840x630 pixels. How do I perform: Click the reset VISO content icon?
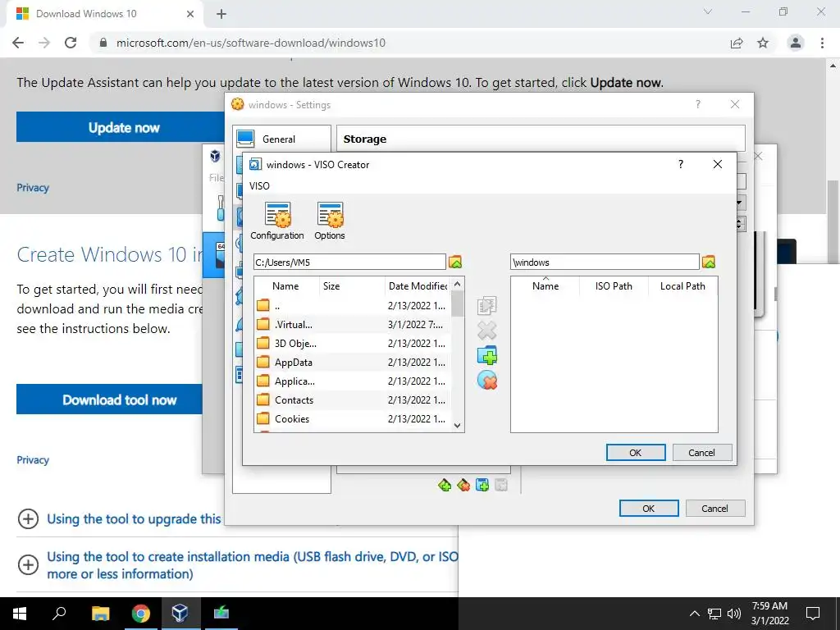(x=486, y=381)
